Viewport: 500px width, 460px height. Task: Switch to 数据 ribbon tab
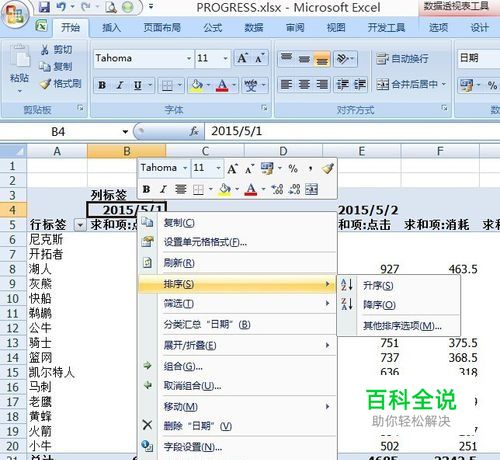coord(254,27)
